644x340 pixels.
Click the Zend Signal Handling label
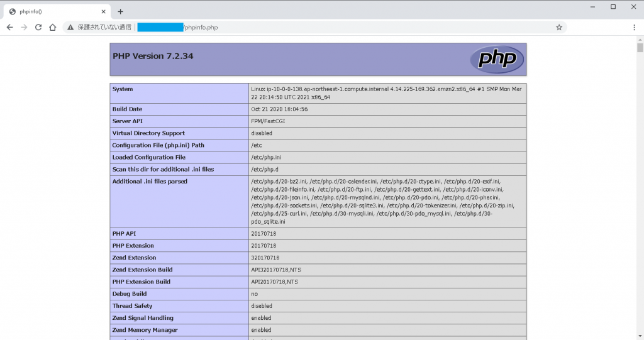pos(143,318)
